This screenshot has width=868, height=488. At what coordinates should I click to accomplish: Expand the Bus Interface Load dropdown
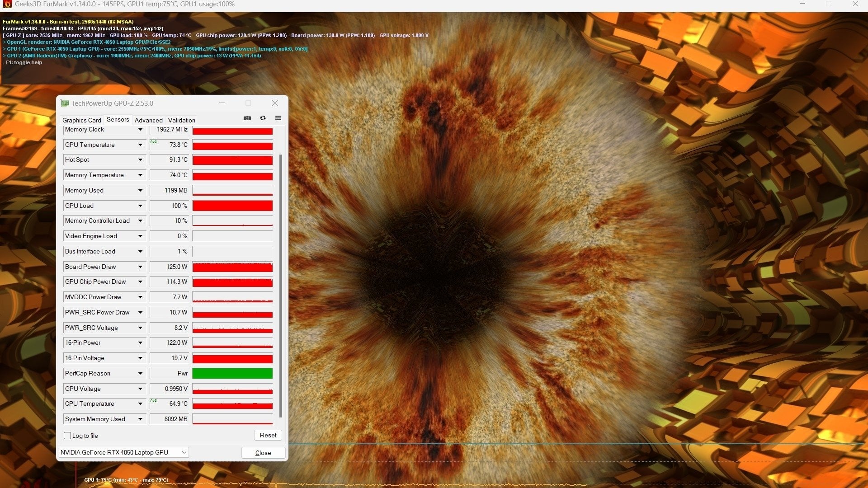pos(140,252)
